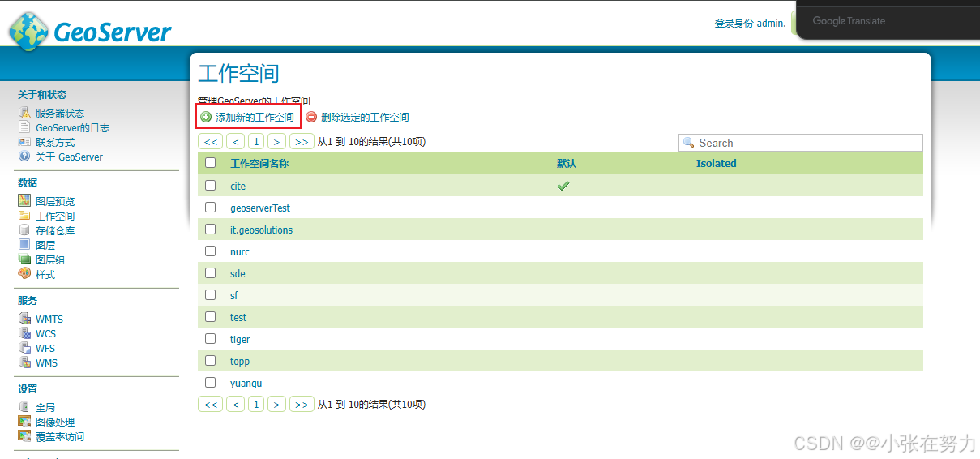Image resolution: width=980 pixels, height=459 pixels.
Task: Go to first page using top << button
Action: [x=211, y=141]
